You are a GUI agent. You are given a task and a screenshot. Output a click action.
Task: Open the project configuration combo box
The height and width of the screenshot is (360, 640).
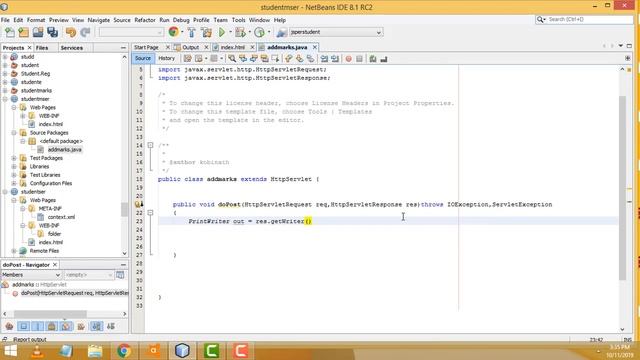(131, 32)
